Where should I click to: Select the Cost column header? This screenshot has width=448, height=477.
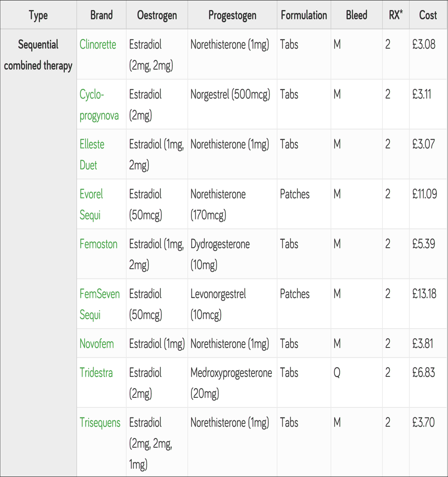(x=428, y=15)
